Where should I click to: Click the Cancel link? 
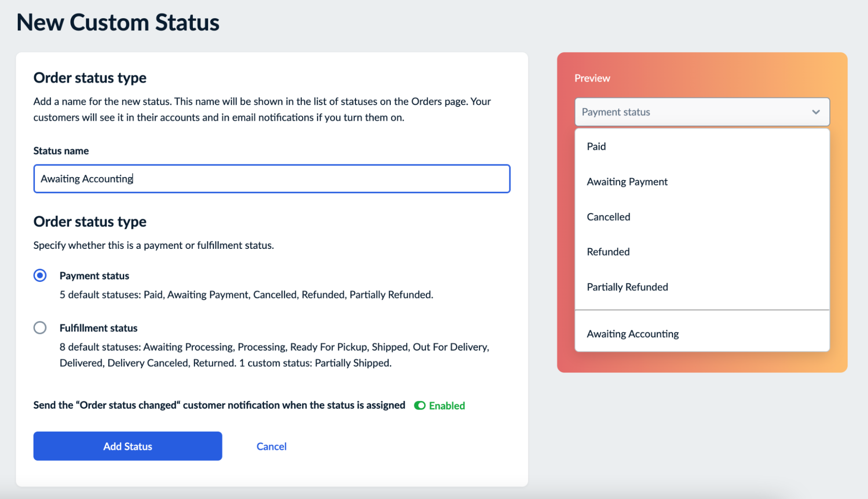coord(271,446)
